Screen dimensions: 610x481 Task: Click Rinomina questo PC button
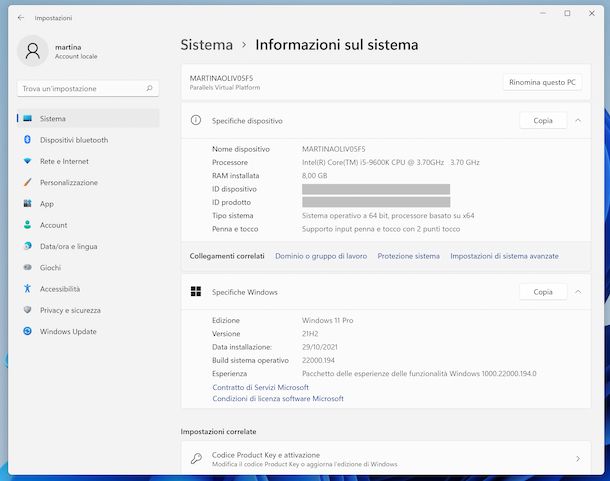pyautogui.click(x=542, y=83)
